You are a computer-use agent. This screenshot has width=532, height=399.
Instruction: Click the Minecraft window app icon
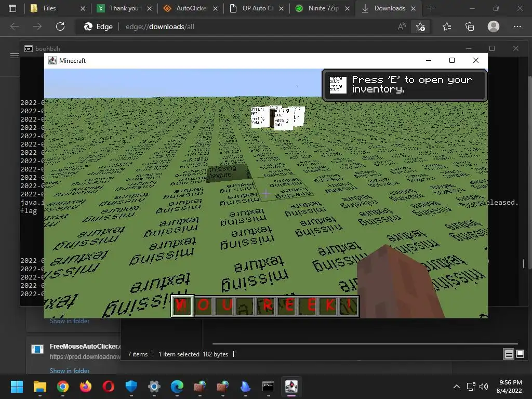(x=52, y=60)
